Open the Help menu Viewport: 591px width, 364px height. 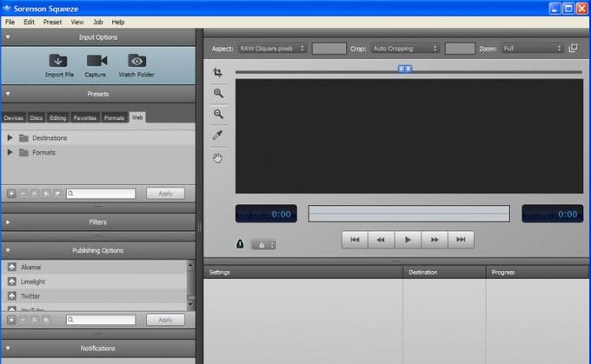pyautogui.click(x=118, y=22)
